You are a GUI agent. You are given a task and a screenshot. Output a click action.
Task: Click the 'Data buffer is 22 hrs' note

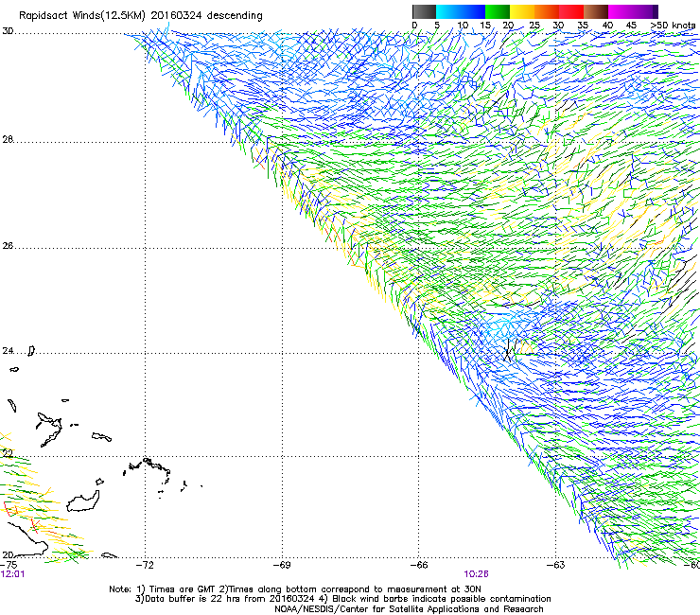coord(342,599)
